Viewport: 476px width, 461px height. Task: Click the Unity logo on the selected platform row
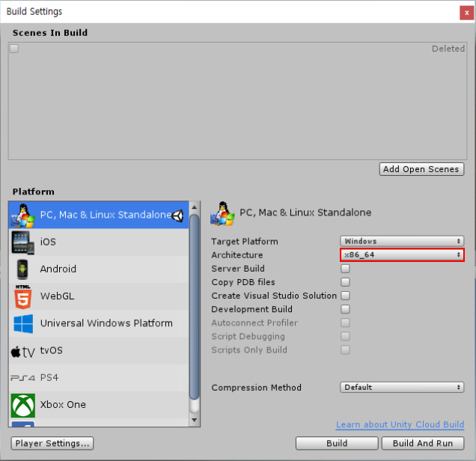click(x=178, y=216)
